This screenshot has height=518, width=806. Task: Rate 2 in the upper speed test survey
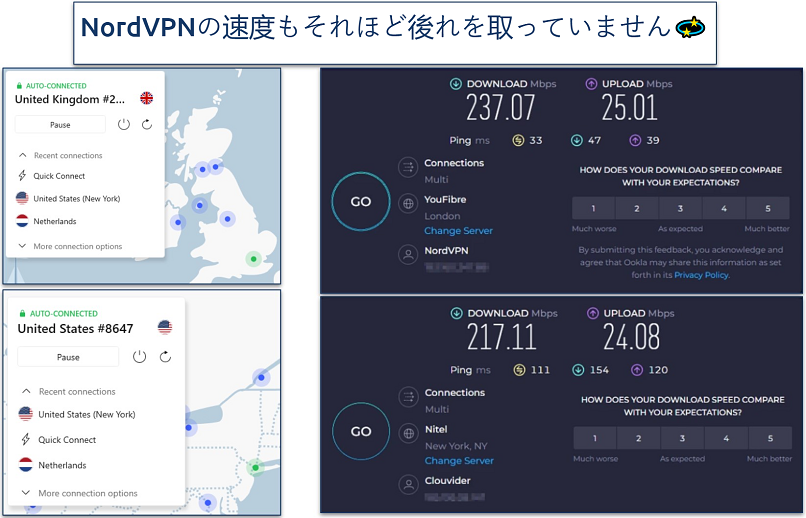pos(637,208)
